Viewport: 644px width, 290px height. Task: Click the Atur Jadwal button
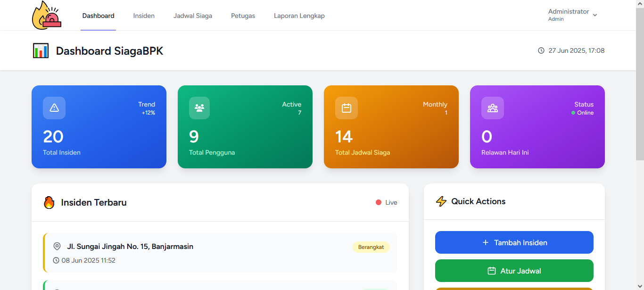[x=514, y=271]
